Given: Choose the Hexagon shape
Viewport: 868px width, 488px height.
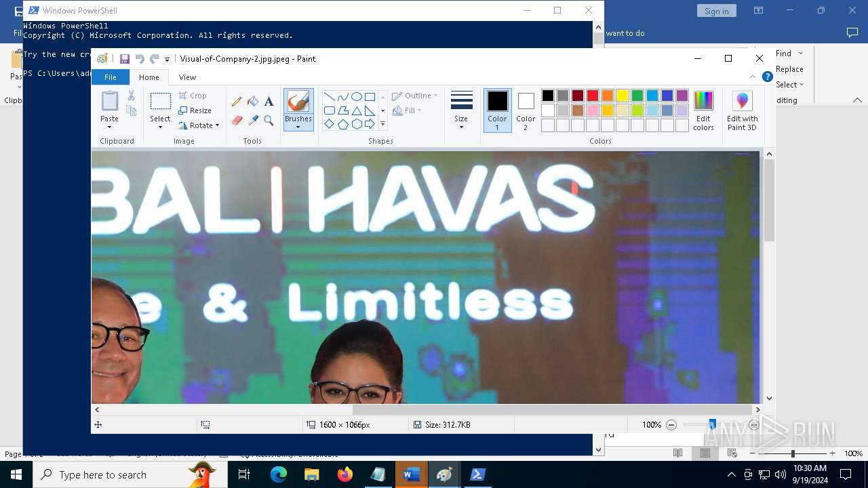Looking at the screenshot, I should 356,124.
